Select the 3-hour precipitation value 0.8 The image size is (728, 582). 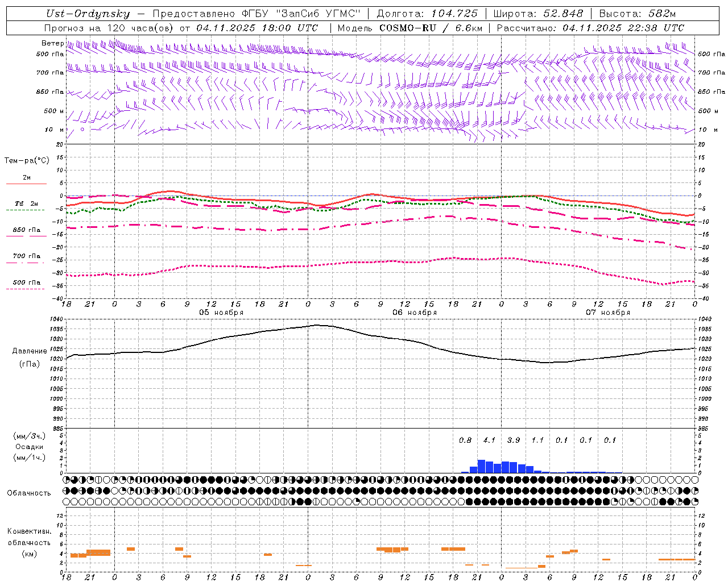[x=465, y=440]
